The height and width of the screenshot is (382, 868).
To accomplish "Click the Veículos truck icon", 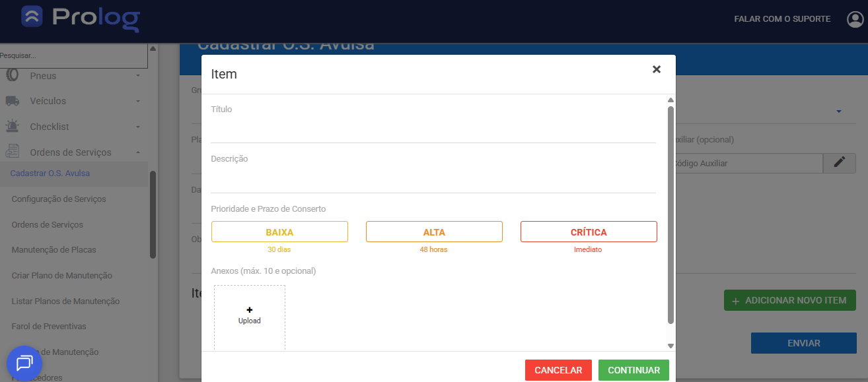I will point(12,101).
